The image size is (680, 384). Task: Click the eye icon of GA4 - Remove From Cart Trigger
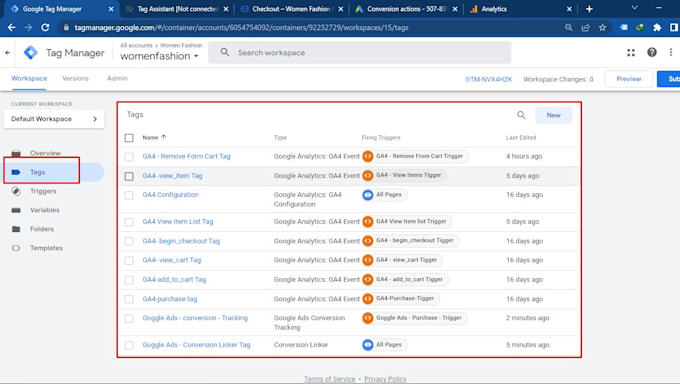pos(368,156)
